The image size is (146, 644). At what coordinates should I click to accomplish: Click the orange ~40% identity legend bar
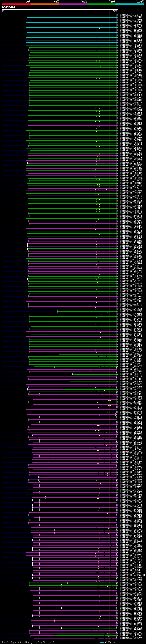click(45, 4)
